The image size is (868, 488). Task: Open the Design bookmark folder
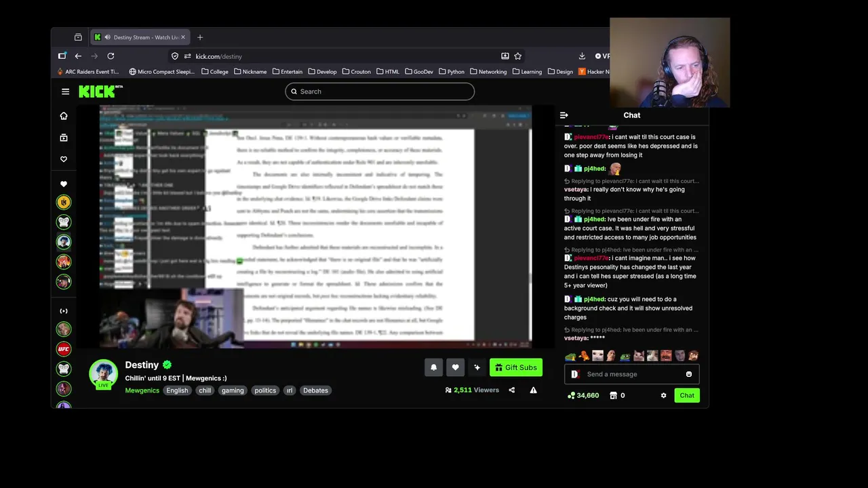click(560, 72)
